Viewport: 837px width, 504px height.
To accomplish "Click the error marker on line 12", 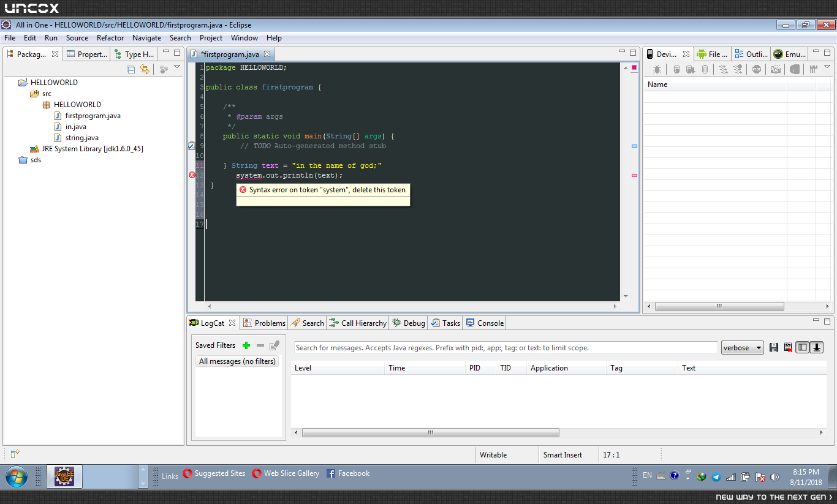I will pyautogui.click(x=192, y=175).
